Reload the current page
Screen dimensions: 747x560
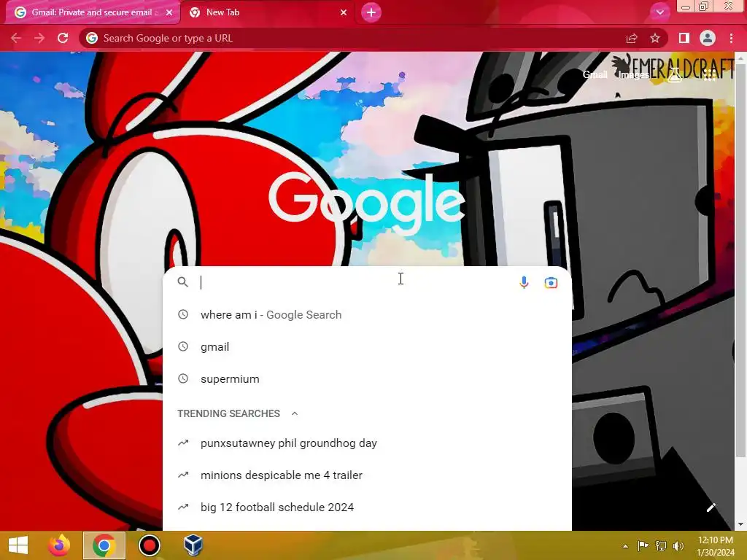pos(63,38)
